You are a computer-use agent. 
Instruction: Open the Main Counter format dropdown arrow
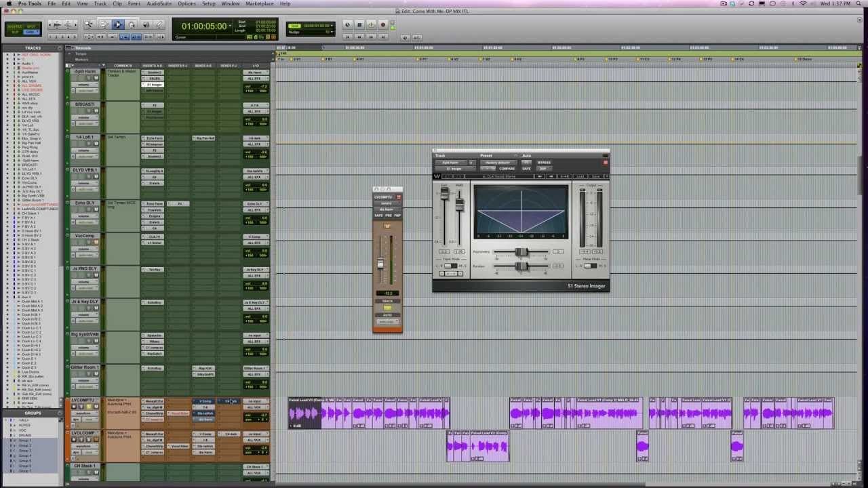pyautogui.click(x=230, y=25)
